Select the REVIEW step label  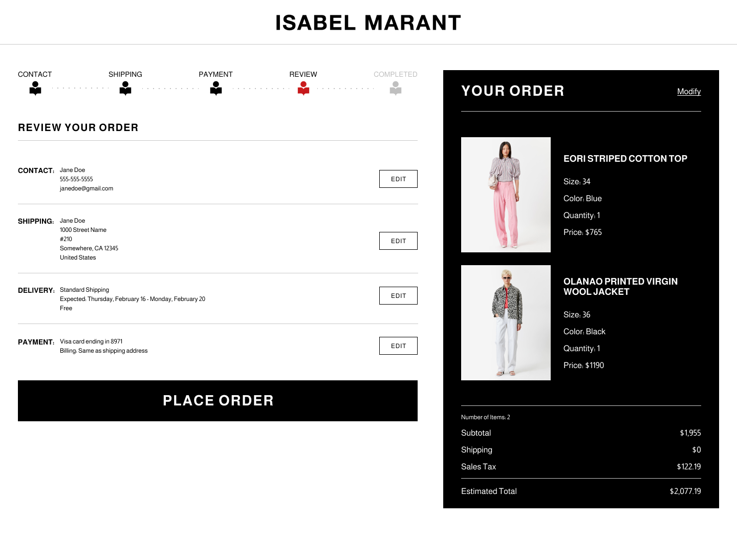tap(303, 74)
